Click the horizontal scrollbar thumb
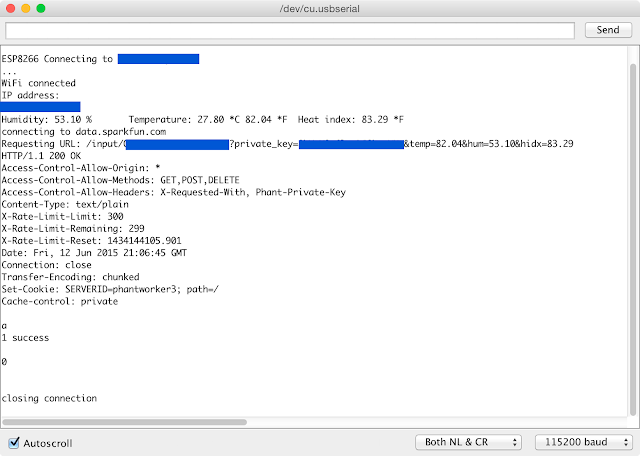The height and width of the screenshot is (456, 640). coord(124,422)
